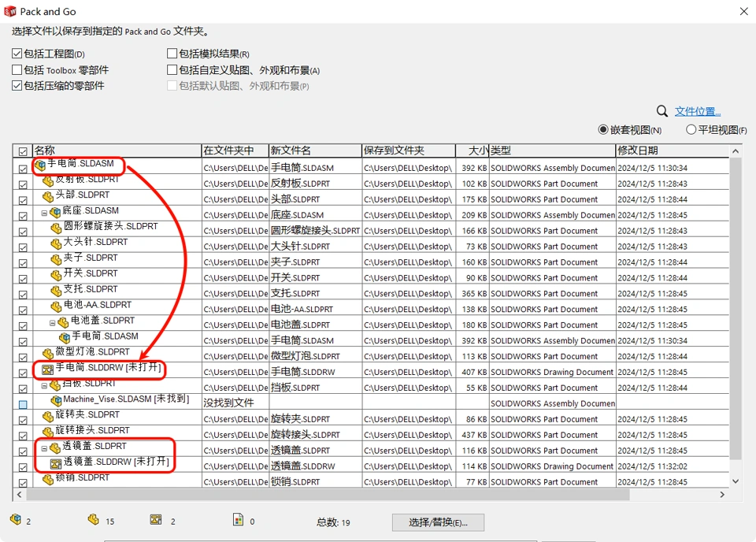Click the SolidWorks logo in the title bar
Screen dimensions: 756x542
pyautogui.click(x=9, y=11)
